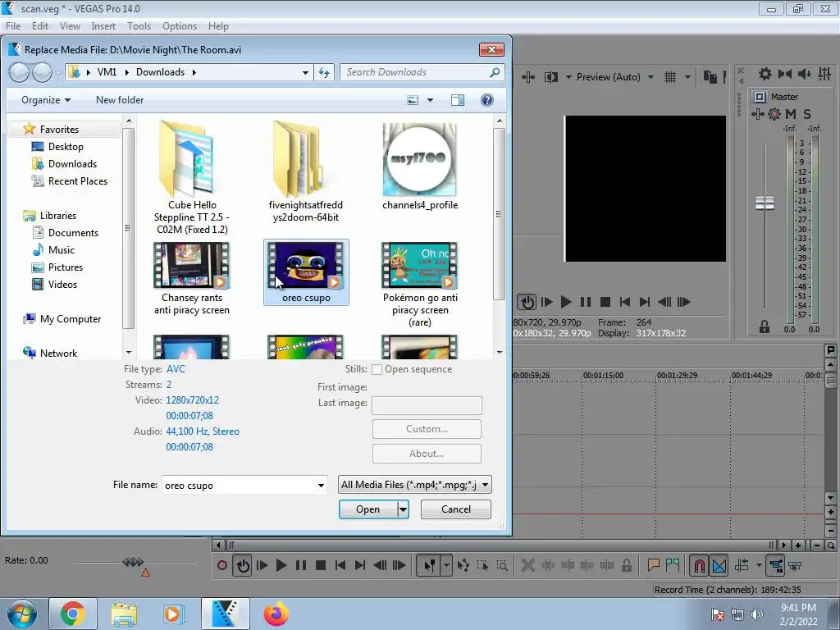Click the Master FX icon beside Master label
The width and height of the screenshot is (840, 630).
(x=760, y=97)
